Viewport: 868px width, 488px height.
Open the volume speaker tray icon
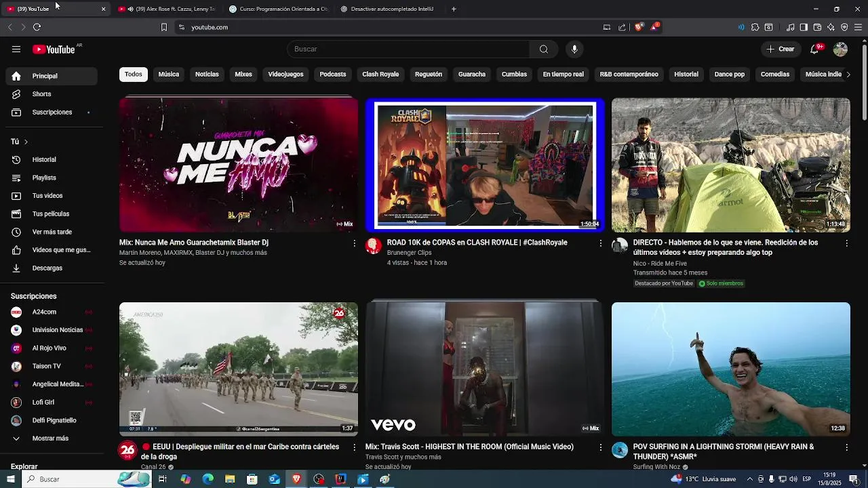pos(793,479)
